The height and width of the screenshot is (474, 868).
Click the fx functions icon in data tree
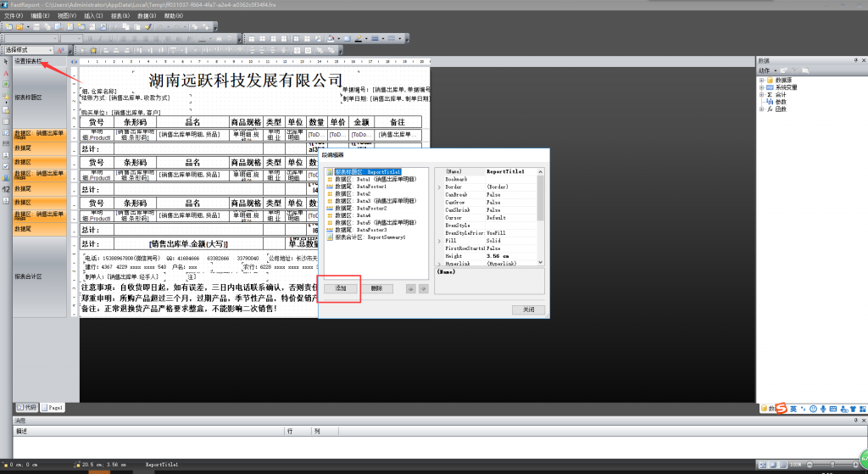tap(770, 109)
